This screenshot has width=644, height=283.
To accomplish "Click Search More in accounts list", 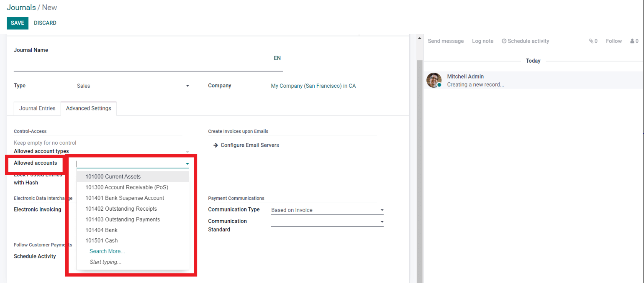I will point(107,251).
